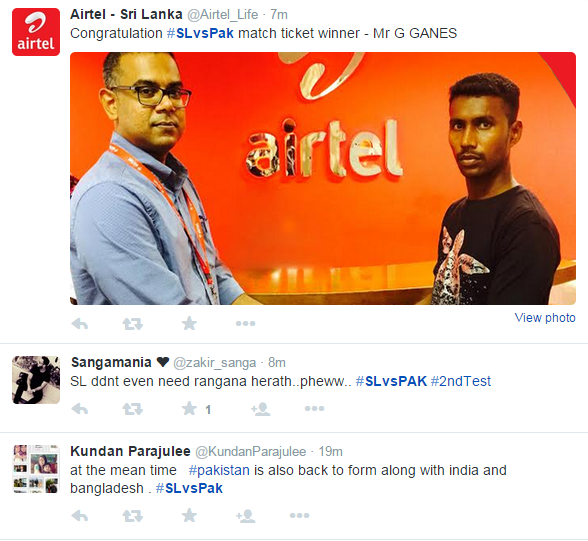Open the Airtel logo profile picture
Screen dimensions: 588x541
tap(36, 32)
